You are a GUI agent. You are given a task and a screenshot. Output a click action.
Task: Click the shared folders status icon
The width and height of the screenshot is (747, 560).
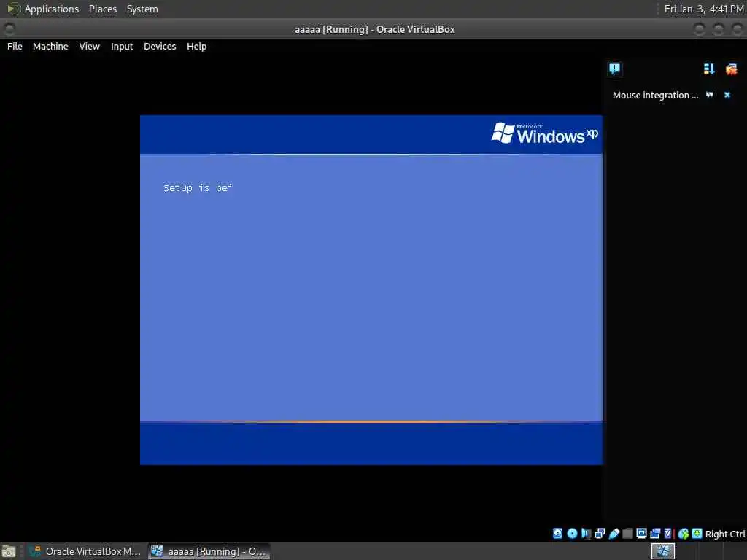(628, 533)
